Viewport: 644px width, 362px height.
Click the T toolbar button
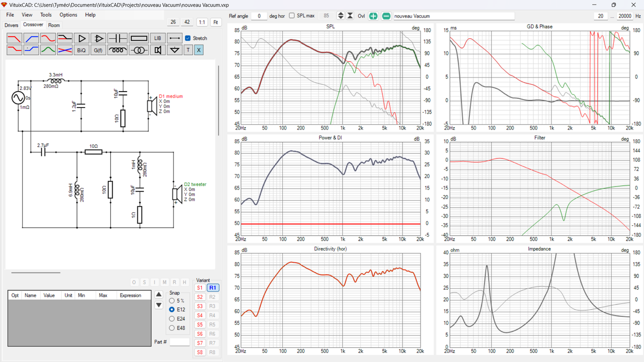(x=188, y=50)
